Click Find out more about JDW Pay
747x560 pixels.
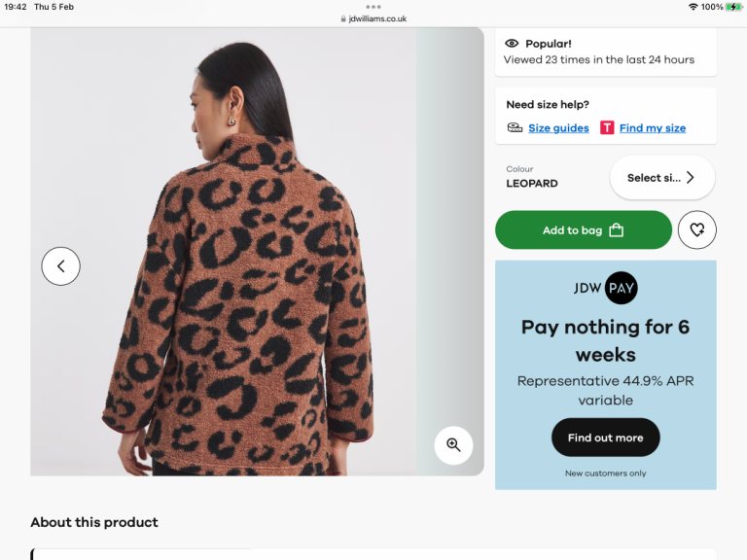coord(605,437)
